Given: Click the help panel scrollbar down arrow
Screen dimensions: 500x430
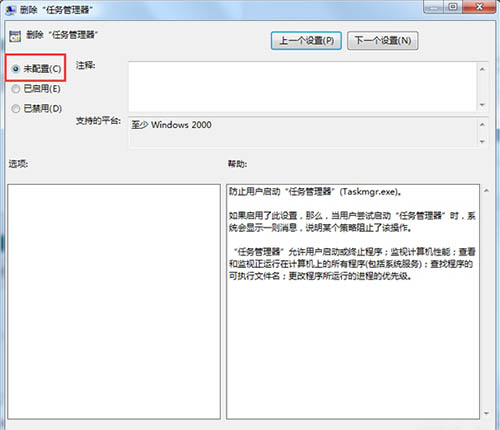Looking at the screenshot, I should (x=486, y=413).
